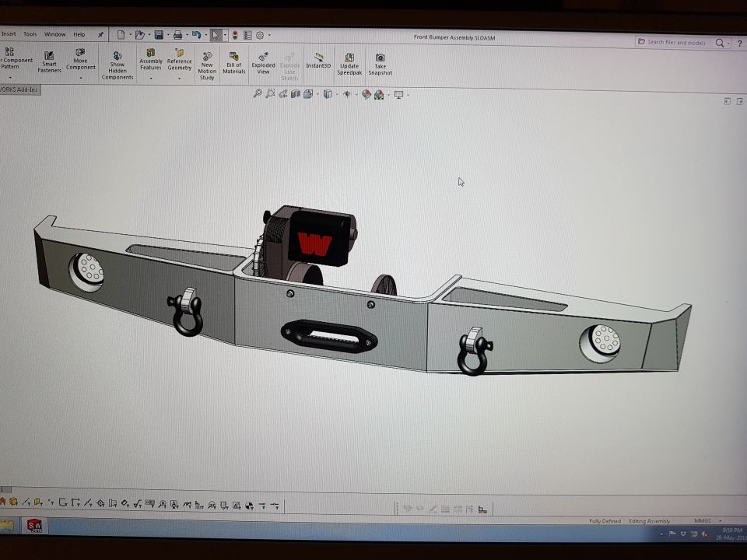Click the SolidWorks icon in the taskbar
The height and width of the screenshot is (560, 747).
point(34,526)
